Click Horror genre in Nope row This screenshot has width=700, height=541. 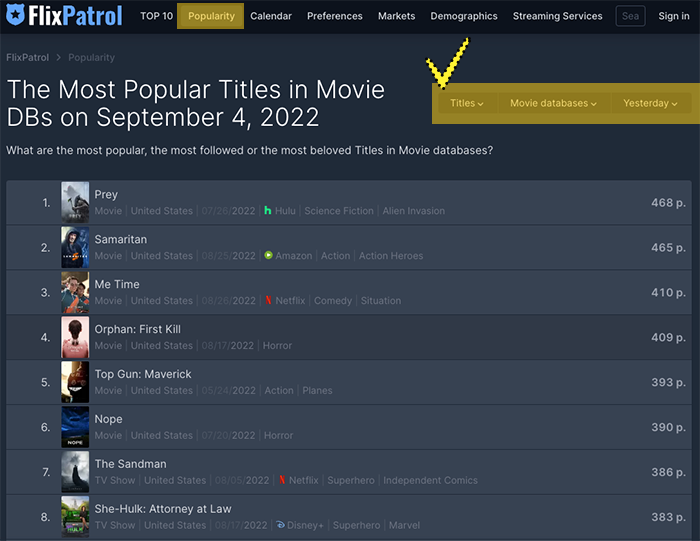pyautogui.click(x=279, y=435)
